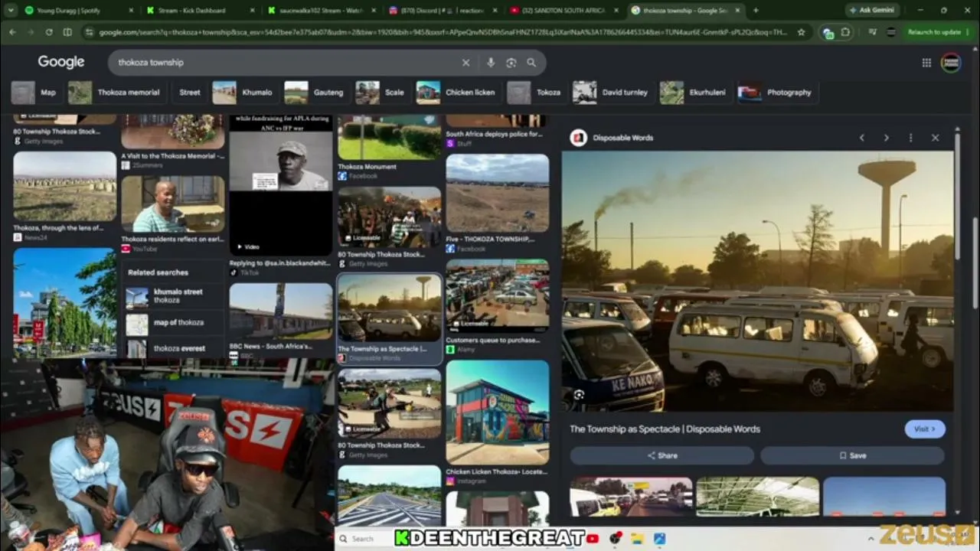Image resolution: width=980 pixels, height=551 pixels.
Task: Bookmark this page with the star icon
Action: 801,32
